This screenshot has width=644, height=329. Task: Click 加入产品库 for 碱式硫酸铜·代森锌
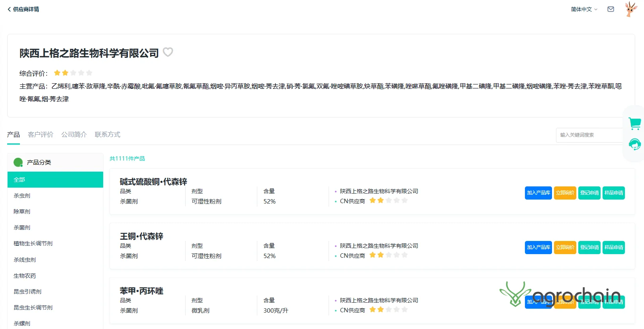click(x=538, y=193)
